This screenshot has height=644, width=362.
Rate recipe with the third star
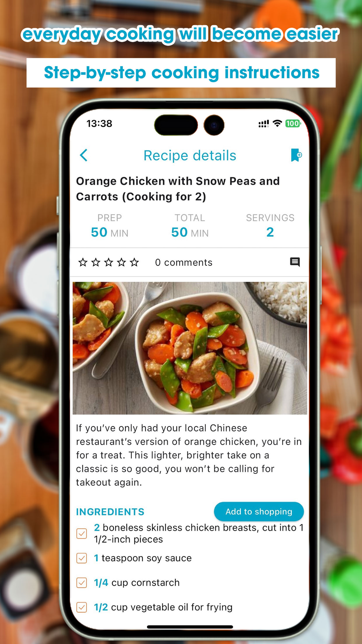pos(109,262)
